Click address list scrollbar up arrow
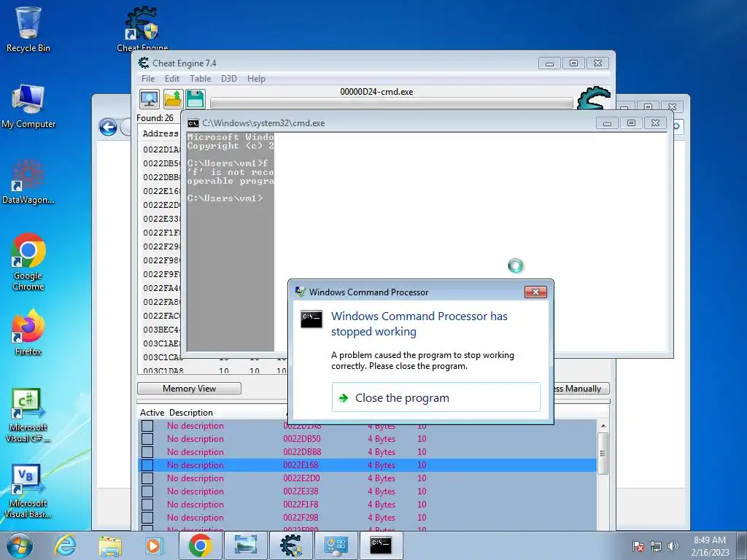747x560 pixels. click(603, 426)
